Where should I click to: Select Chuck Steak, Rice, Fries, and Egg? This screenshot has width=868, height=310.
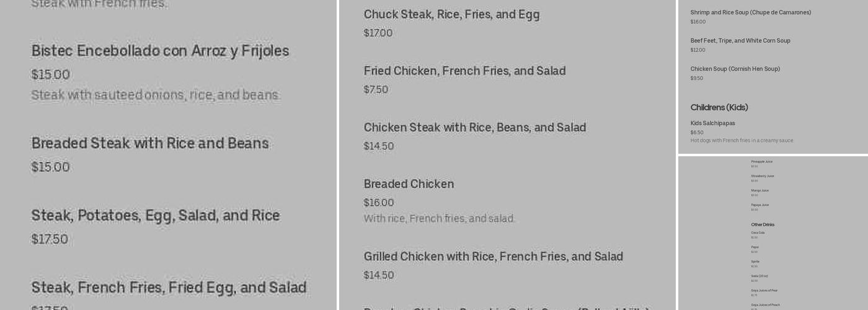pyautogui.click(x=451, y=15)
